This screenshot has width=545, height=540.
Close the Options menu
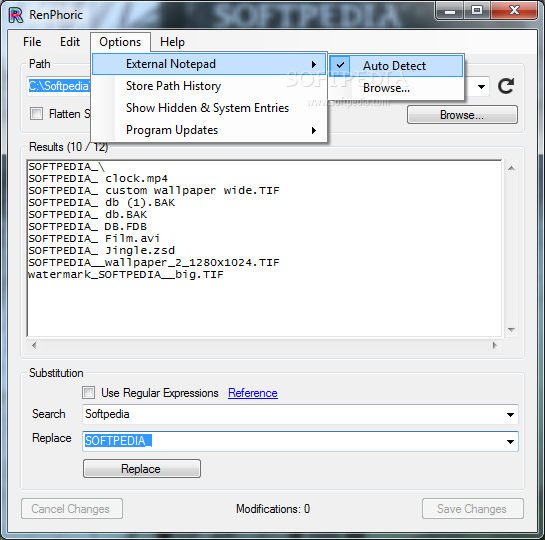(x=120, y=42)
